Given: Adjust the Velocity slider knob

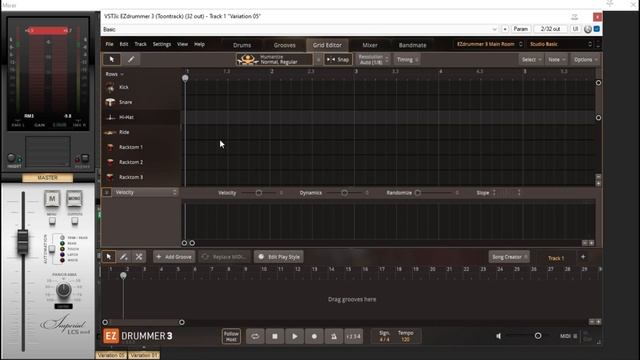Looking at the screenshot, I should coord(259,193).
